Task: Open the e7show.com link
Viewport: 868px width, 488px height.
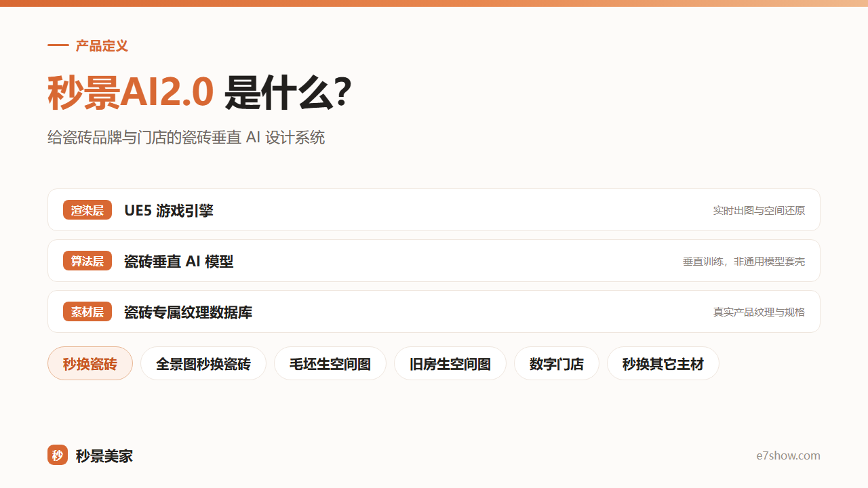Action: (x=789, y=455)
